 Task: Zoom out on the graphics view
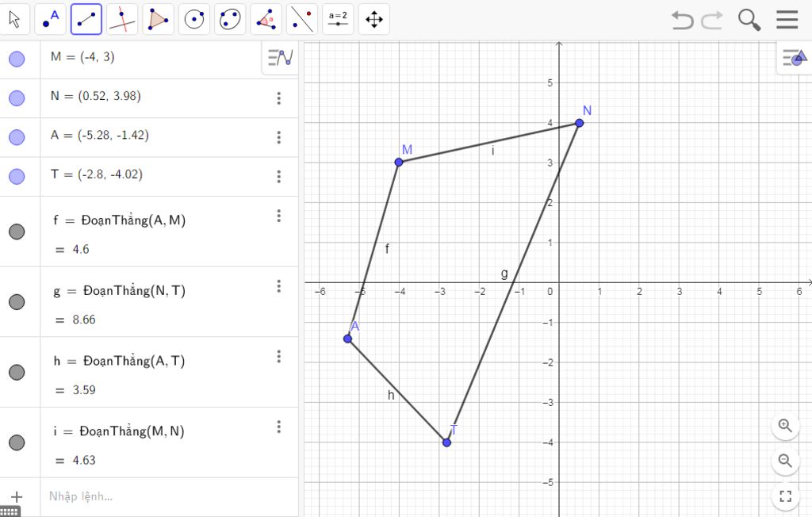785,461
